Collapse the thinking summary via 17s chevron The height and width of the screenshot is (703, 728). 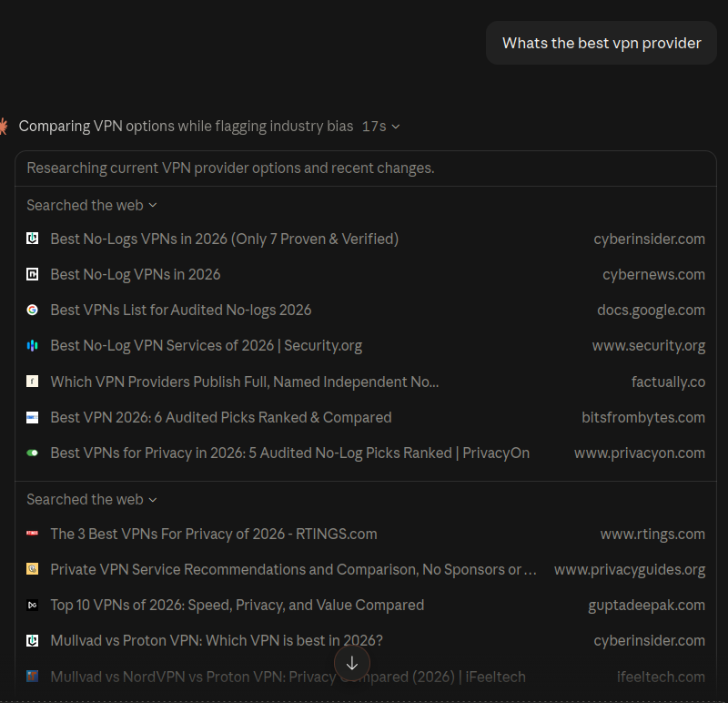point(396,127)
